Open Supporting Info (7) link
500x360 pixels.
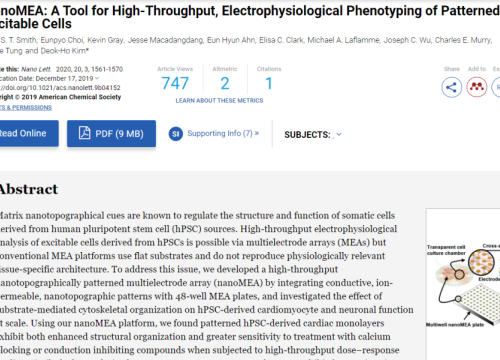(x=223, y=133)
